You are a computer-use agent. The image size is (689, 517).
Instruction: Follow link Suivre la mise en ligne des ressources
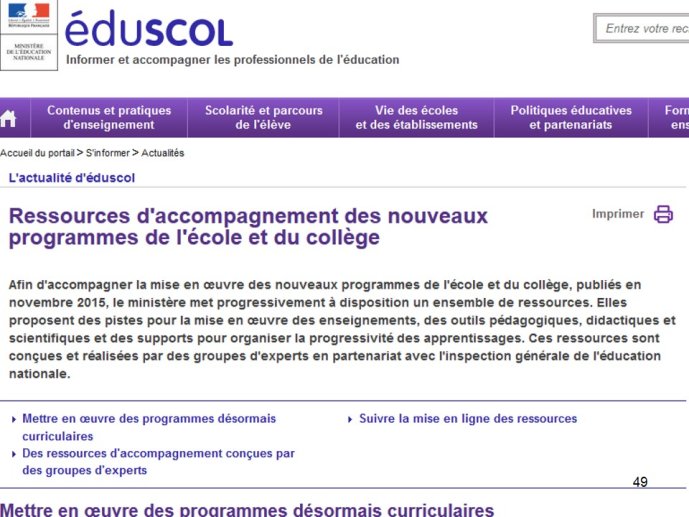pos(468,419)
